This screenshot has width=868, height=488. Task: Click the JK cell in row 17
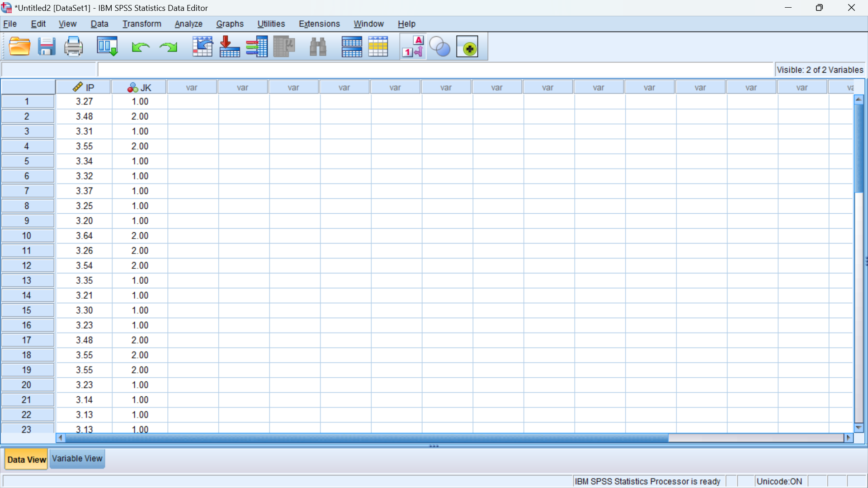140,340
